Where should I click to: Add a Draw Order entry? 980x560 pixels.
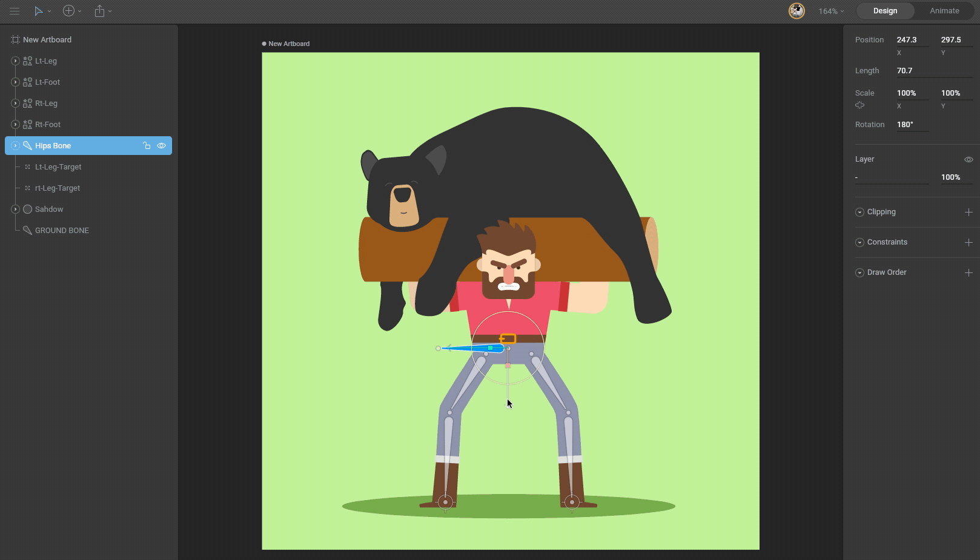[x=968, y=273]
